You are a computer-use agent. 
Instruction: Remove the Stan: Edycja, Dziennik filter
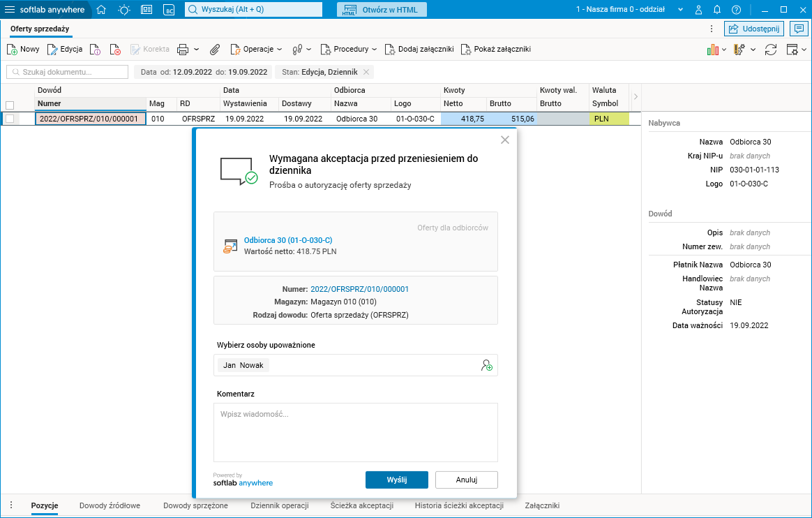point(366,72)
